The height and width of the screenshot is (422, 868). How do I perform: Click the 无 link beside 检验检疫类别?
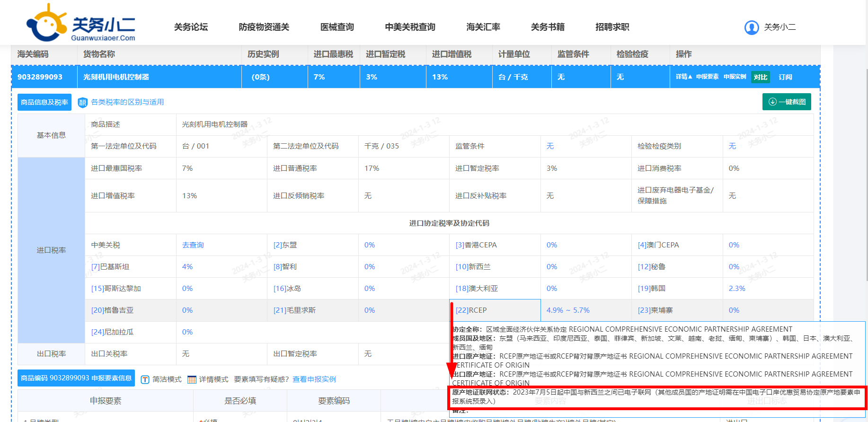pyautogui.click(x=732, y=146)
